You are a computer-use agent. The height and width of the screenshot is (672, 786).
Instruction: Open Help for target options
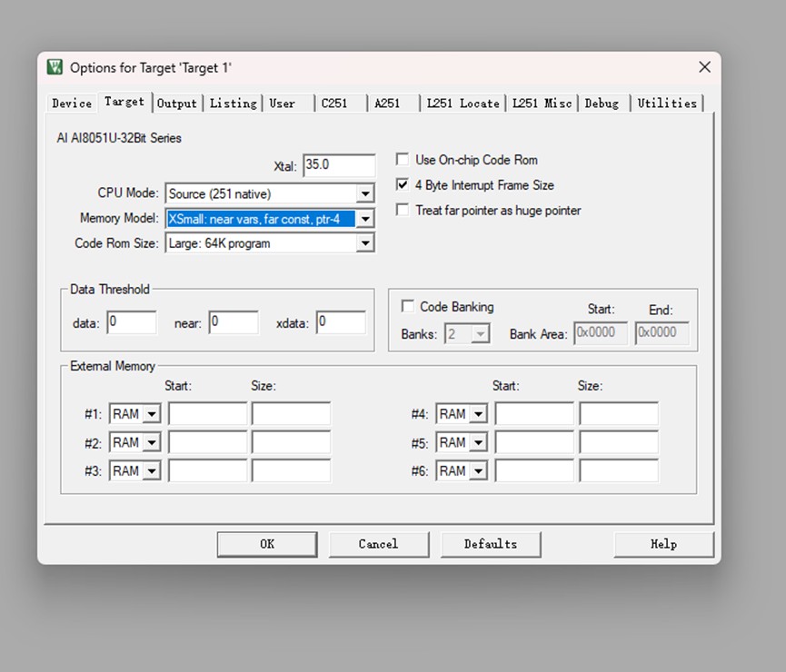point(663,544)
